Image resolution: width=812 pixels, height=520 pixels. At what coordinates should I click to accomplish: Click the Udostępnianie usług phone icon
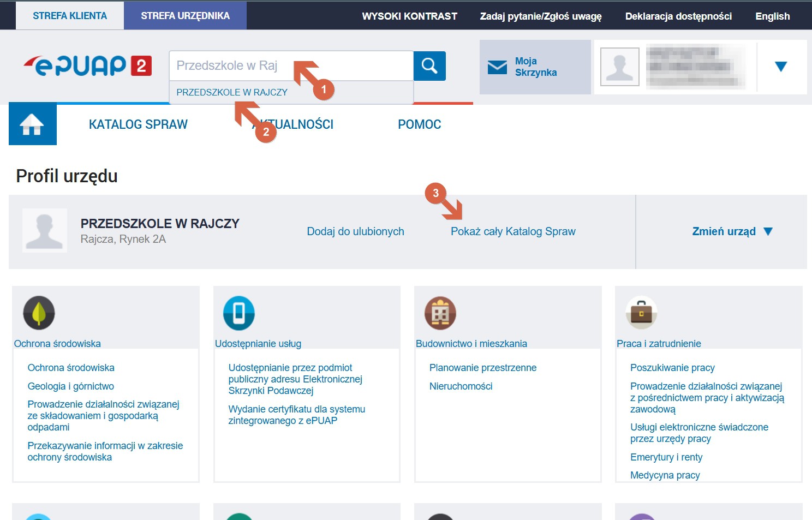tap(239, 313)
